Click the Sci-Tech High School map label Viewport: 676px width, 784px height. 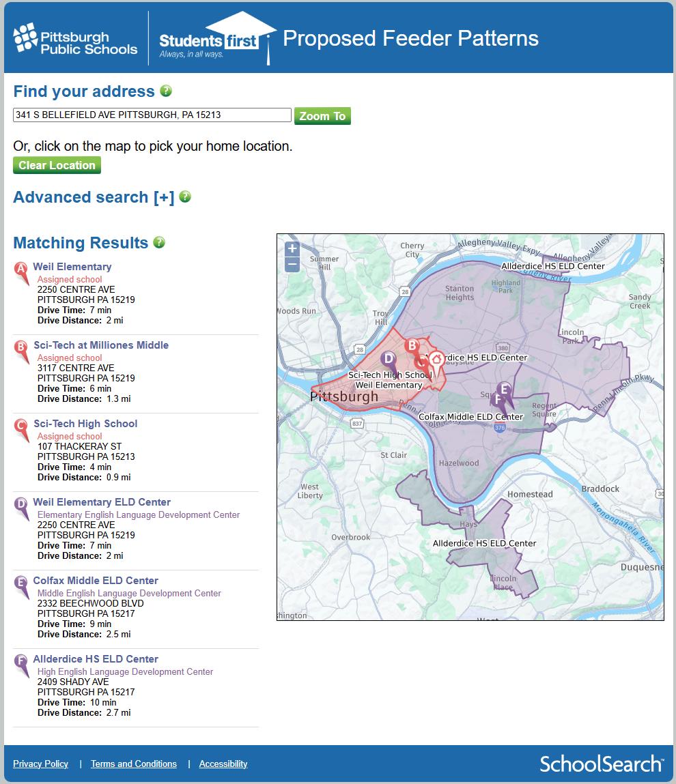(390, 375)
